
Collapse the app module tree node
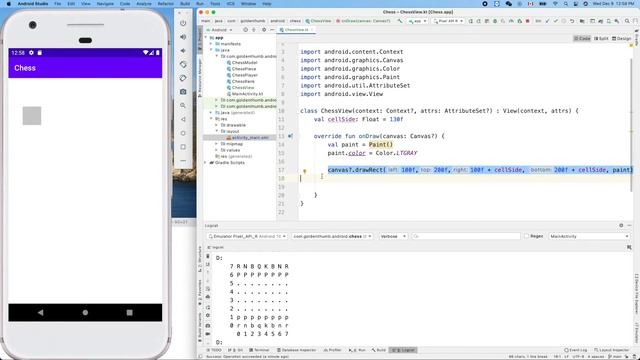(206, 38)
